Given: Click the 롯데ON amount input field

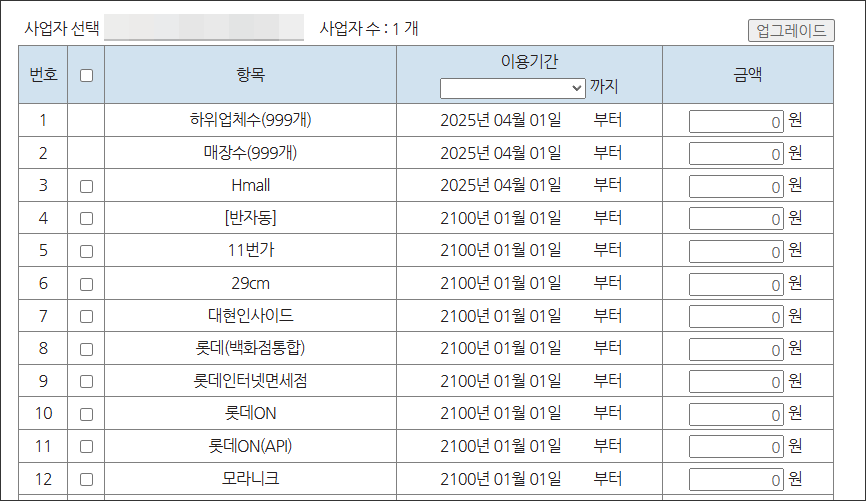Looking at the screenshot, I should pyautogui.click(x=736, y=414).
